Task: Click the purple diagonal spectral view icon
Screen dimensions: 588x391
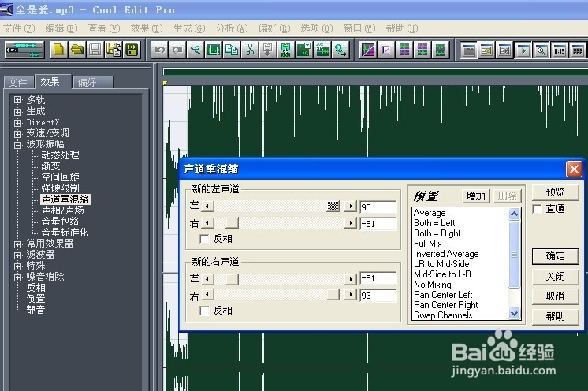Action: pyautogui.click(x=368, y=50)
